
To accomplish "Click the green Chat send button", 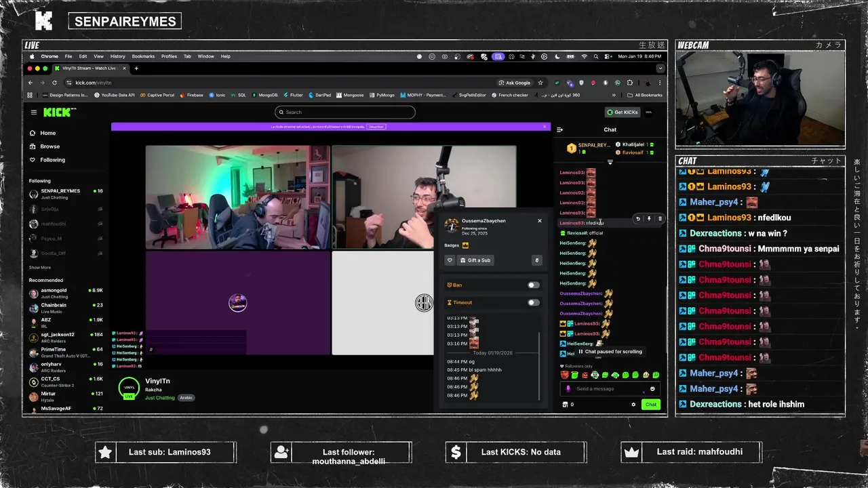I will click(651, 405).
